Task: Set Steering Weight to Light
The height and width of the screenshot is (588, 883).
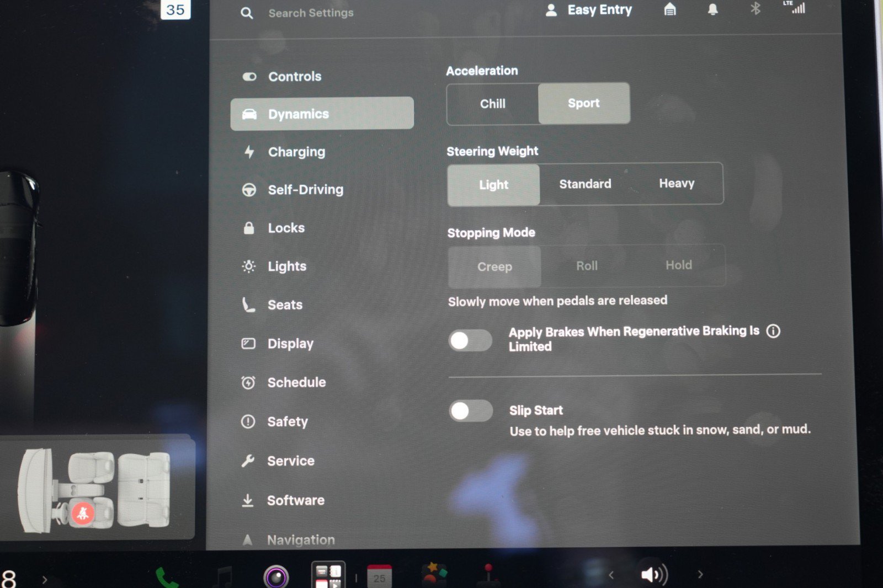Action: (493, 185)
